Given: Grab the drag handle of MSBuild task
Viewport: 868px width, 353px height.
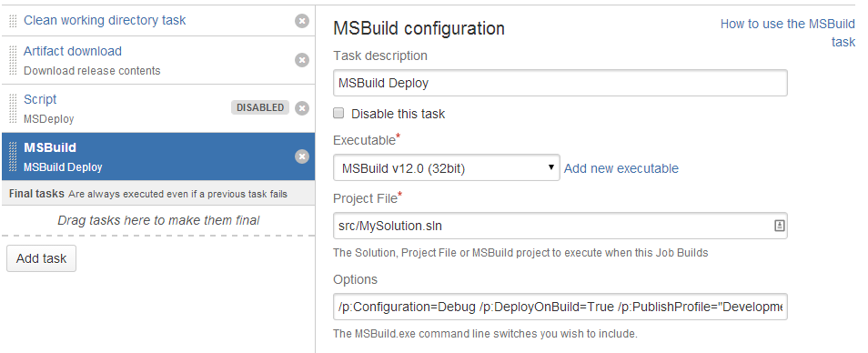Looking at the screenshot, I should pos(14,156).
